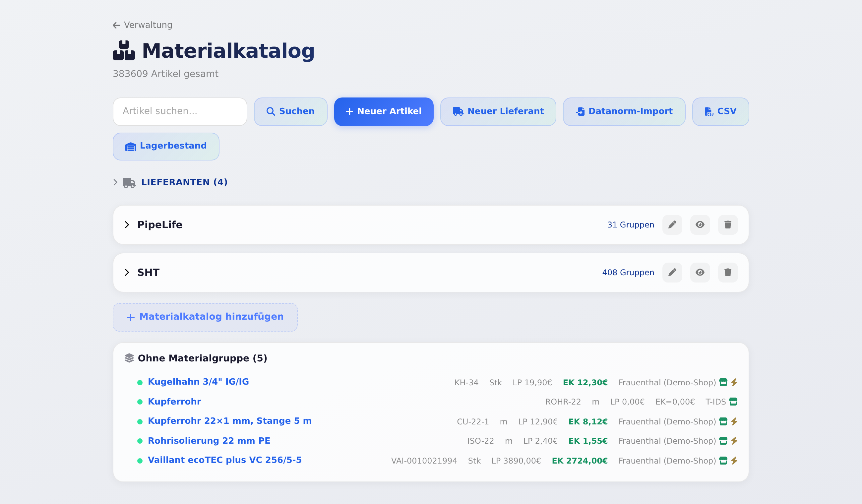This screenshot has width=862, height=504.
Task: Click shop icon in ISO-22 row
Action: tap(723, 441)
